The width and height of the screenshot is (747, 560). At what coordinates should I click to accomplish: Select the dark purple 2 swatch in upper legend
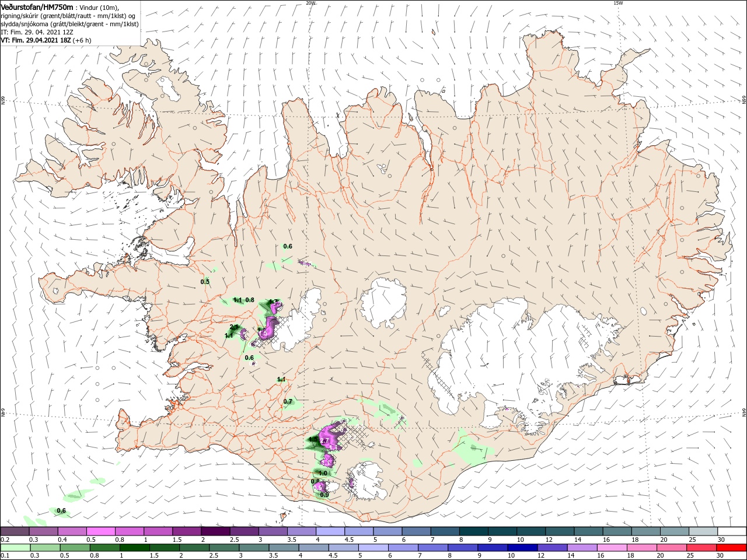coord(215,531)
